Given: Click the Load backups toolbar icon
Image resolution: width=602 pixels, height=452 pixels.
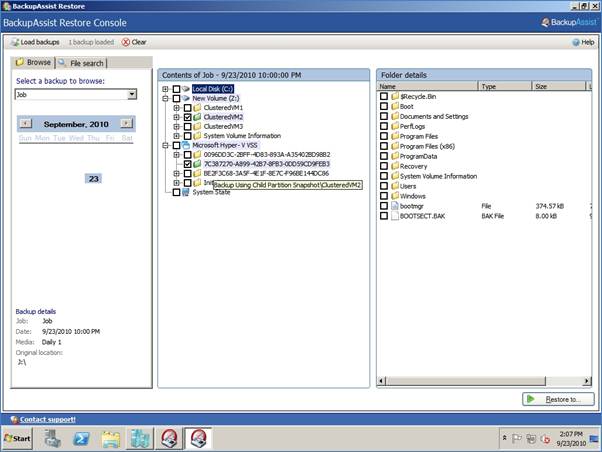Looking at the screenshot, I should click(x=15, y=42).
